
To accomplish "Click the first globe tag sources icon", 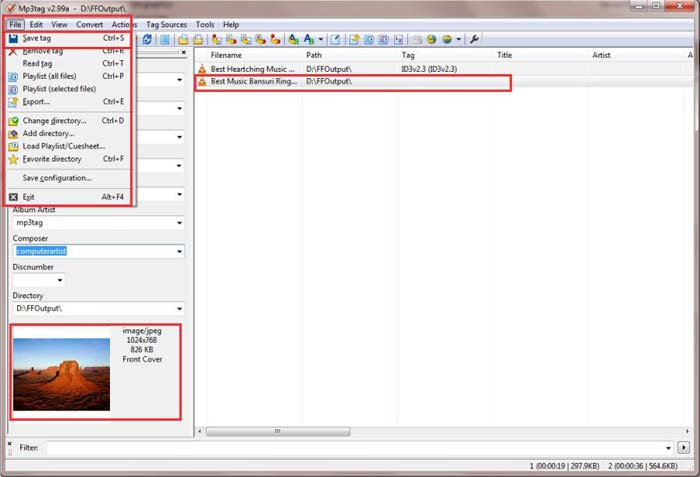I will (431, 39).
